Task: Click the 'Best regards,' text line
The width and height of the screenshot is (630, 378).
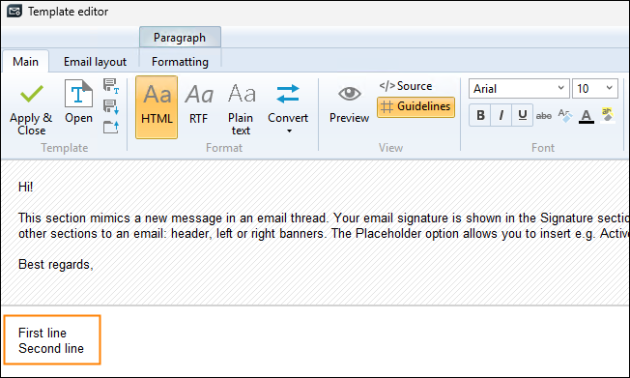Action: click(56, 264)
